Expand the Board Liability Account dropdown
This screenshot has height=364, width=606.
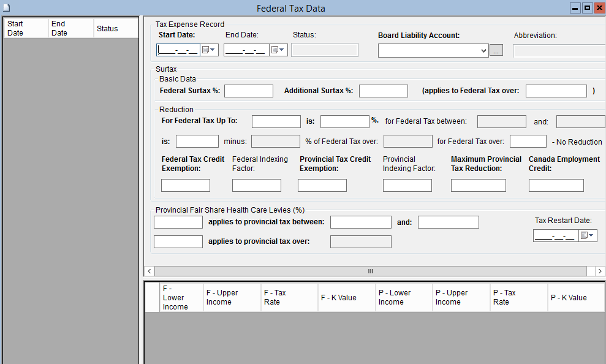click(483, 51)
